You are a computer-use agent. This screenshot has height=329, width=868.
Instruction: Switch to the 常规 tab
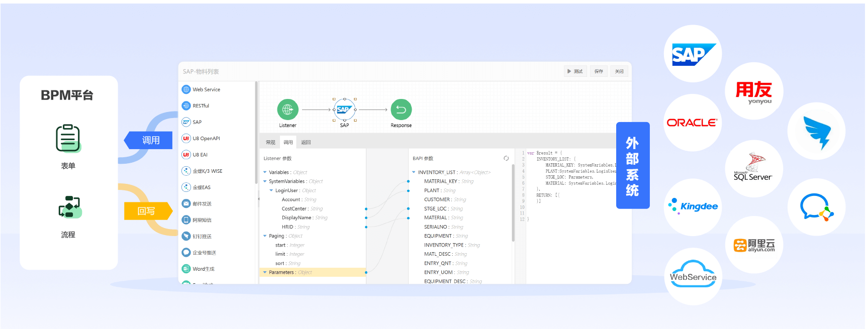[x=270, y=142]
